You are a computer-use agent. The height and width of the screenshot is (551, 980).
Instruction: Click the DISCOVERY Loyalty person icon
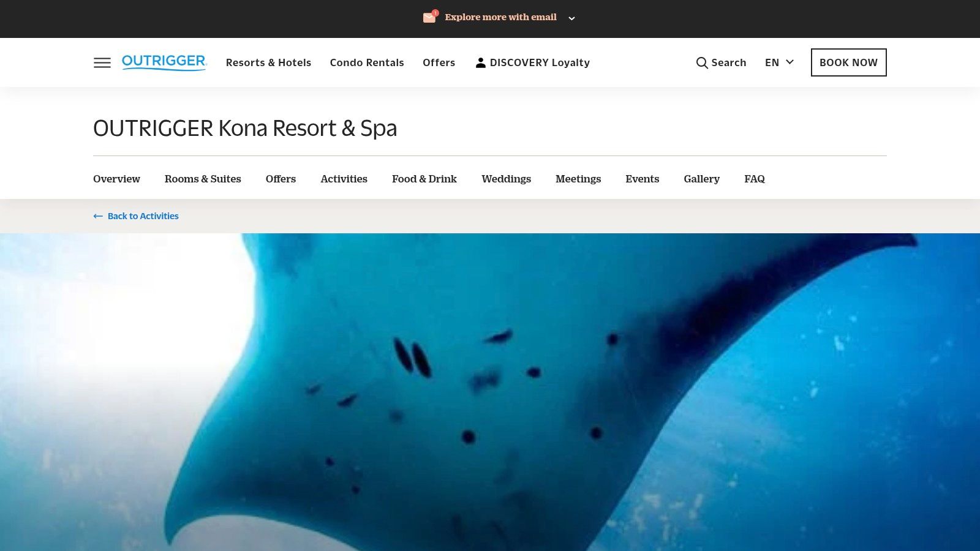(480, 62)
